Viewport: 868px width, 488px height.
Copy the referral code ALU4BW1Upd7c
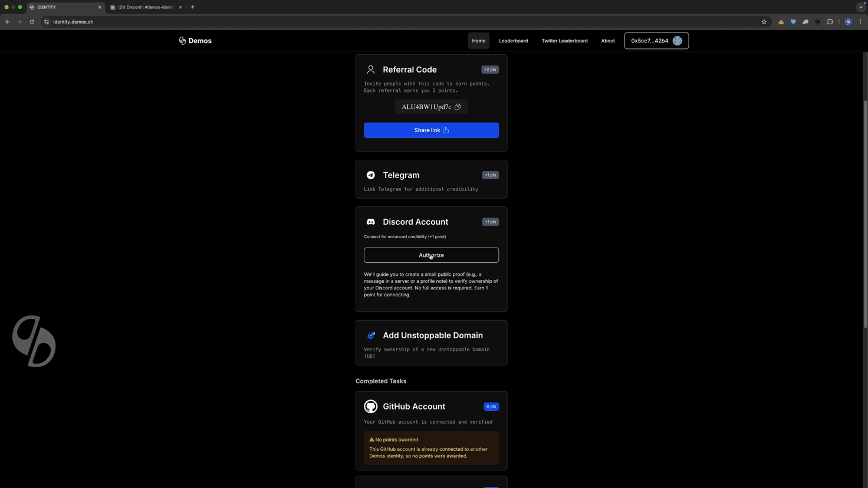click(x=458, y=107)
